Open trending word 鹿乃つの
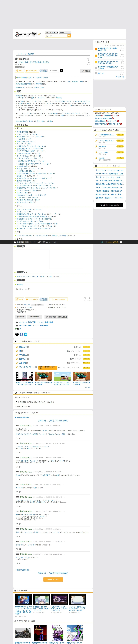The width and height of the screenshot is (138, 644). pyautogui.click(x=101, y=73)
